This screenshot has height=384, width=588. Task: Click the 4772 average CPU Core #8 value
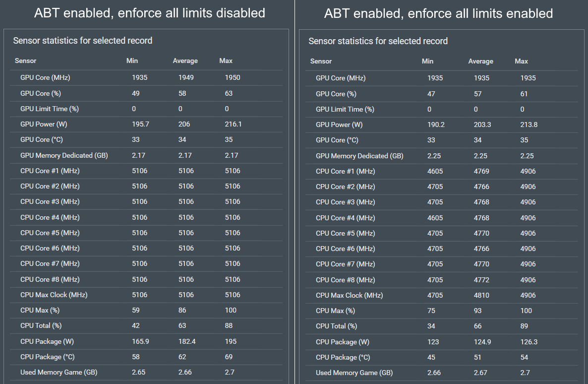pyautogui.click(x=481, y=280)
